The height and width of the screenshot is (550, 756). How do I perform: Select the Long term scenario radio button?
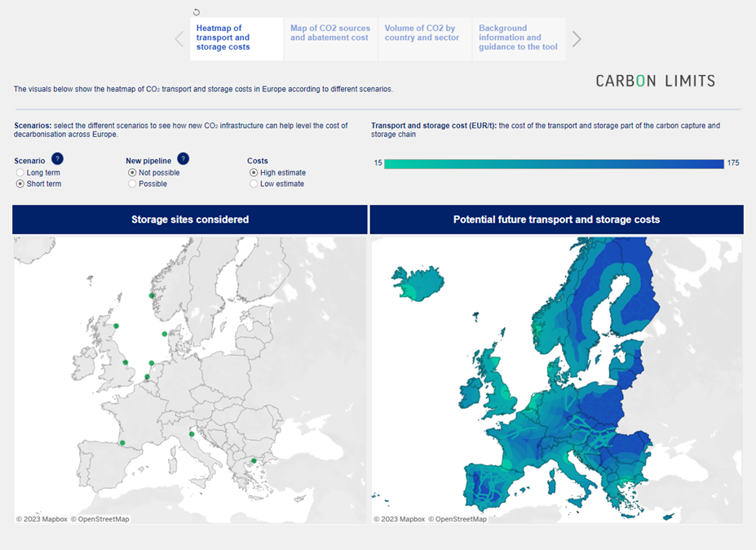click(20, 172)
